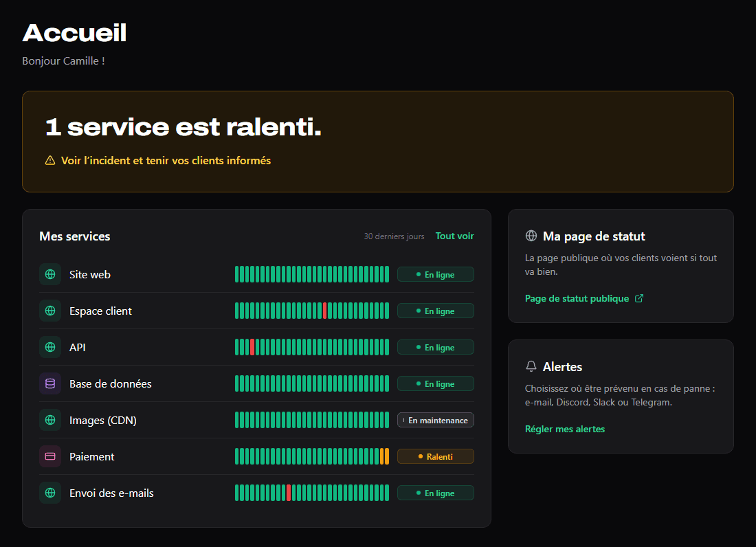This screenshot has height=547, width=756.
Task: Click the Ralenti badge for Paiement
Action: tap(435, 456)
